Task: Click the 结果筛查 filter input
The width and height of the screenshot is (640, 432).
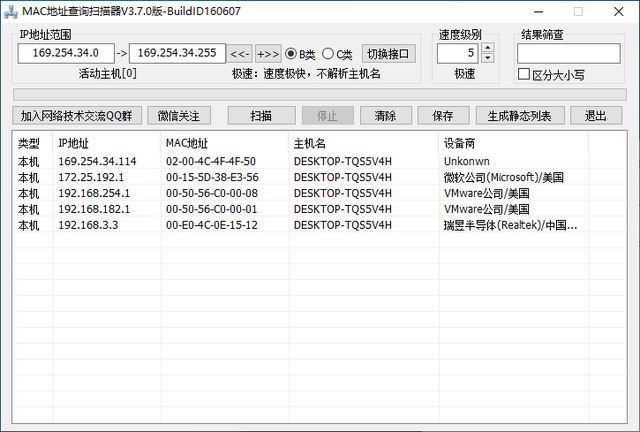Action: [569, 53]
